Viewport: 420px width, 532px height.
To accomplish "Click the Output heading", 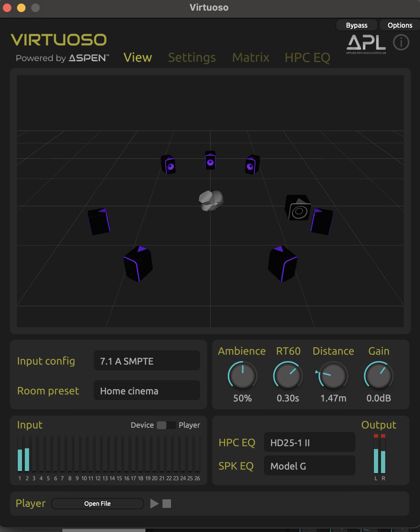I will [x=379, y=425].
